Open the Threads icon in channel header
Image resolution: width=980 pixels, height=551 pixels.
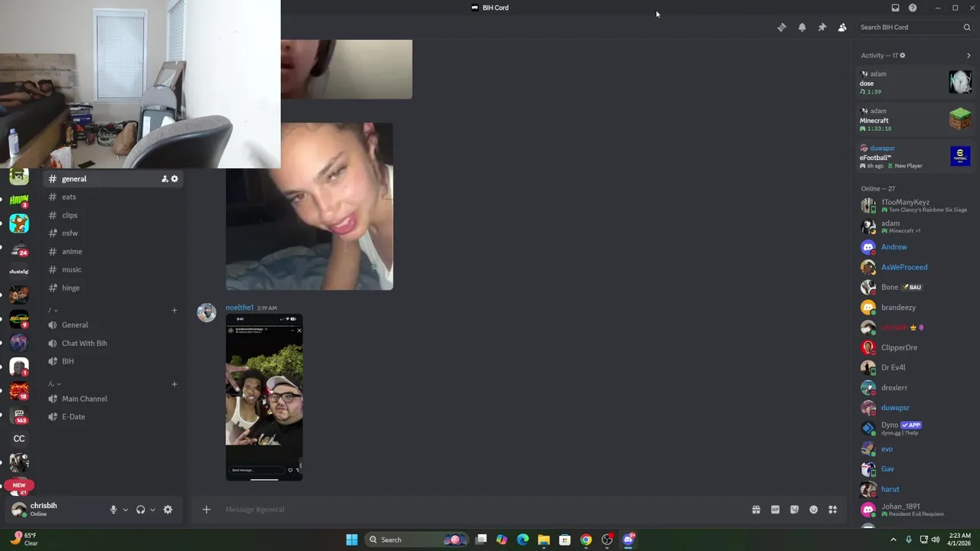pyautogui.click(x=782, y=28)
